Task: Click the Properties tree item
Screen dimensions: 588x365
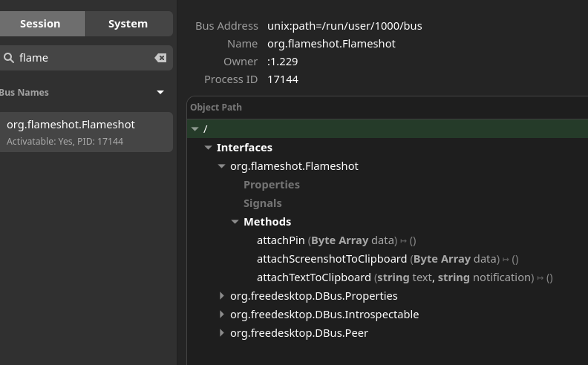Action: point(272,185)
